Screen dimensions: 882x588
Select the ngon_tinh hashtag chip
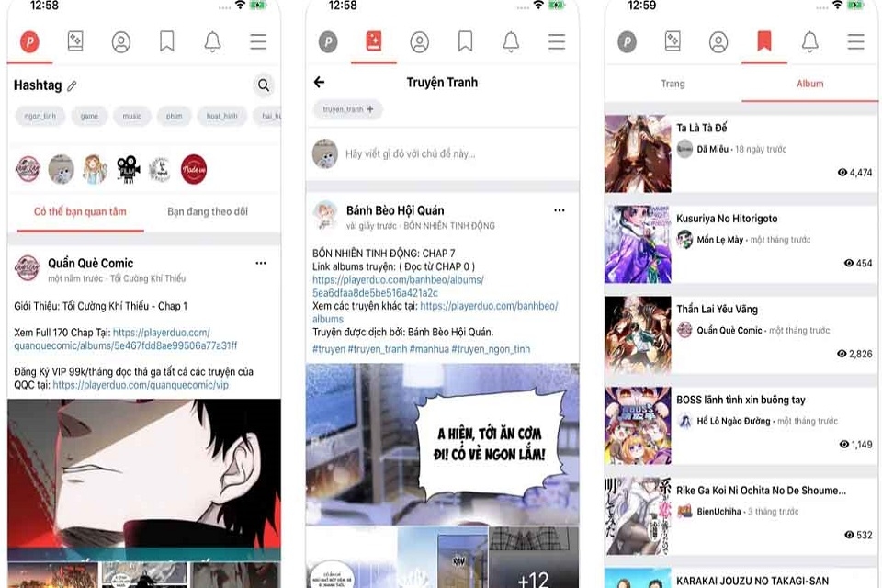coord(40,116)
